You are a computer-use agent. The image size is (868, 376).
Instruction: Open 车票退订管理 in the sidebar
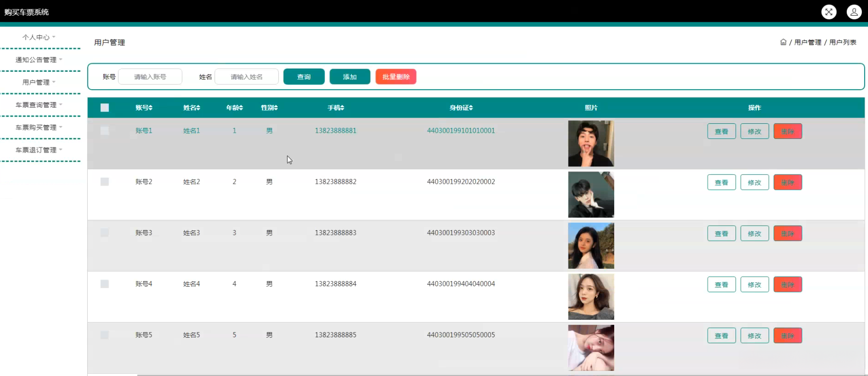tap(39, 150)
